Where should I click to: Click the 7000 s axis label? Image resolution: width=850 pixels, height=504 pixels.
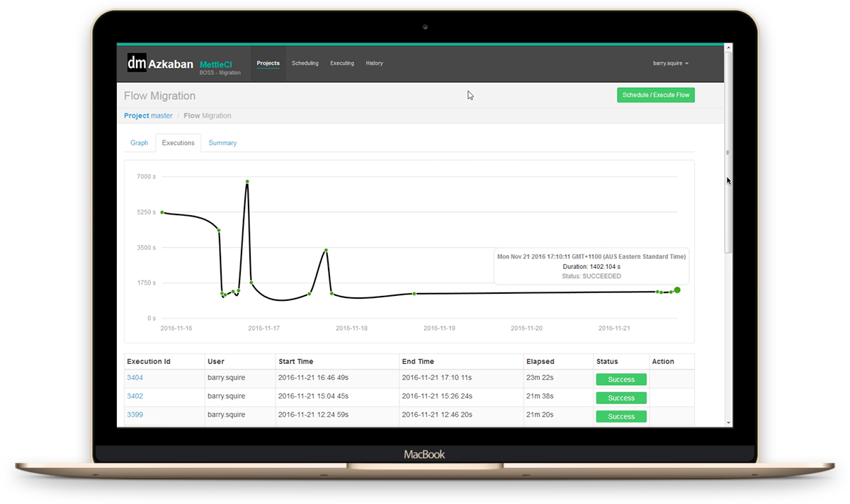click(147, 177)
